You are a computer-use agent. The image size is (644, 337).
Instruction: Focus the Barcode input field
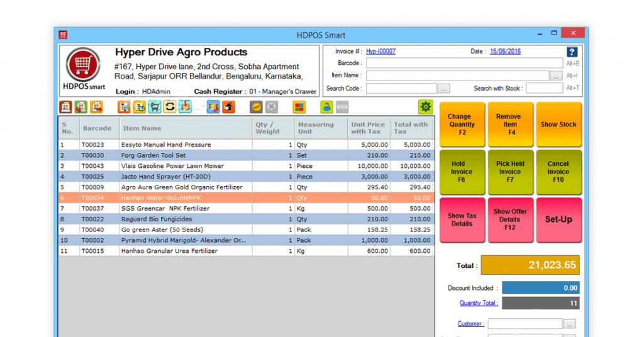click(x=465, y=64)
